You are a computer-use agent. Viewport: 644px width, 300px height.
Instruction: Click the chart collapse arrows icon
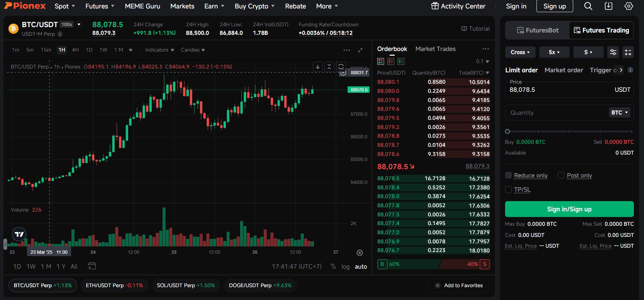pyautogui.click(x=329, y=66)
